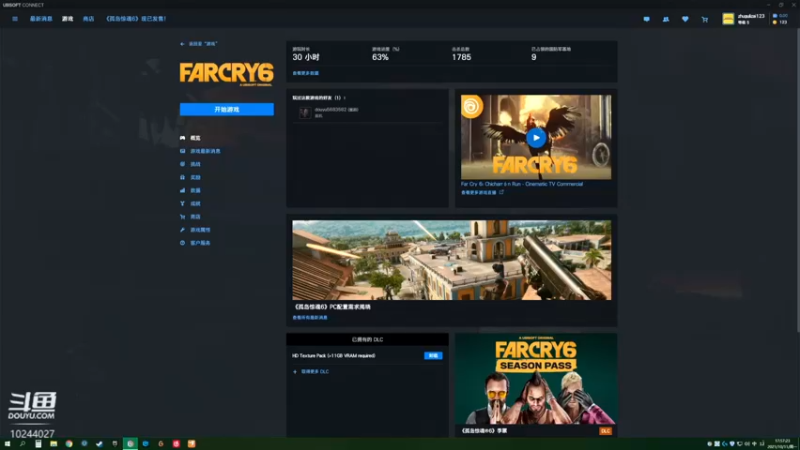
Task: Open File Explorer icon in taskbar
Action: click(x=54, y=444)
